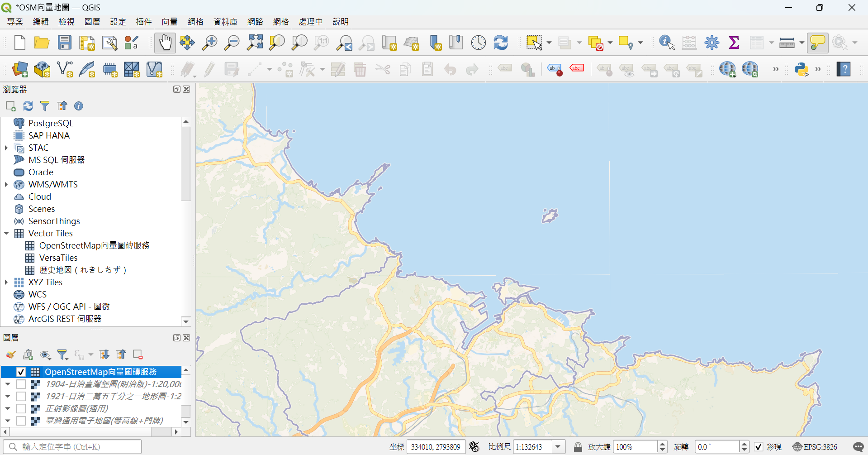Open log messages speech bubble icon
This screenshot has width=868, height=455.
858,447
